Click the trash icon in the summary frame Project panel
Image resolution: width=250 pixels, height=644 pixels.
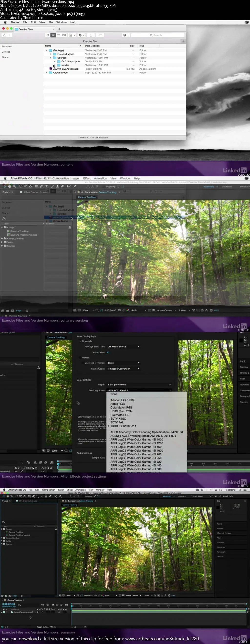point(21,596)
